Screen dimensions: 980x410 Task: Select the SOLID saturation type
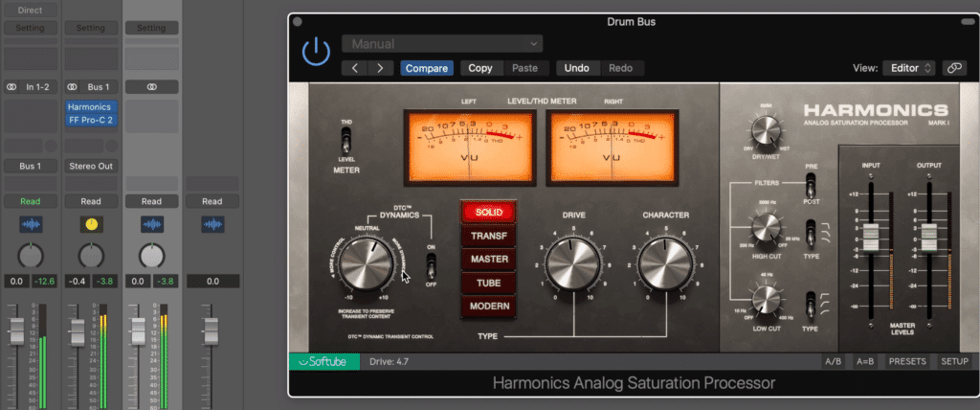tap(489, 213)
